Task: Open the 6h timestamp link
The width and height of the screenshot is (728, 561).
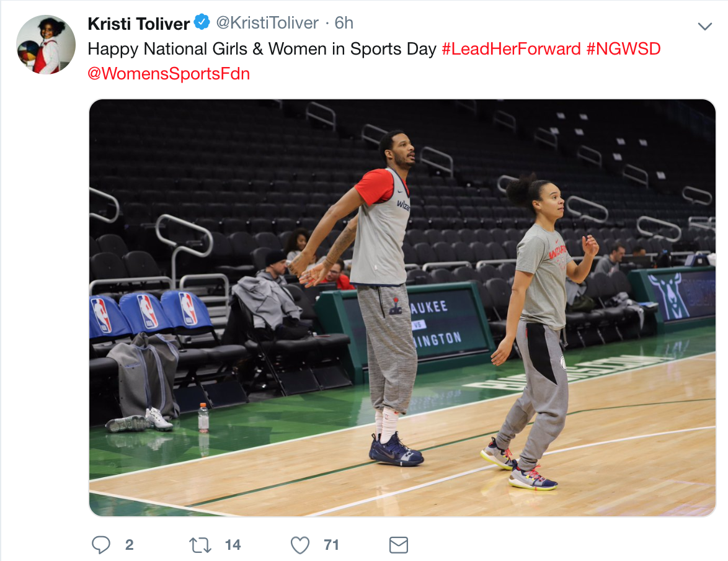Action: click(344, 23)
